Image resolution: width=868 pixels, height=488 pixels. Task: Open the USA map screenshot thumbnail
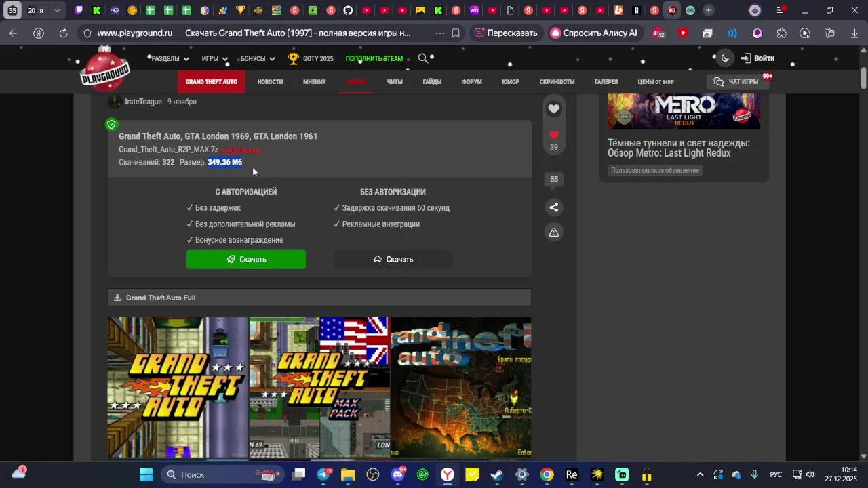tap(461, 388)
